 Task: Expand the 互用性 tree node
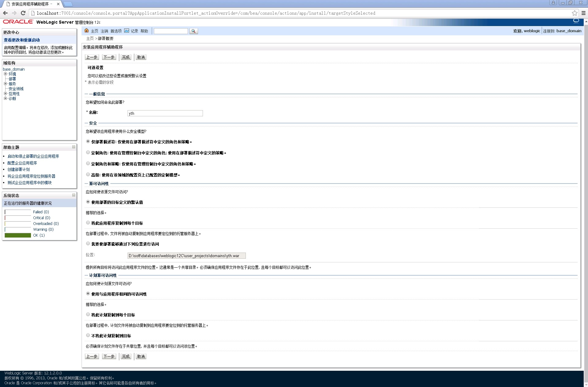pyautogui.click(x=5, y=94)
